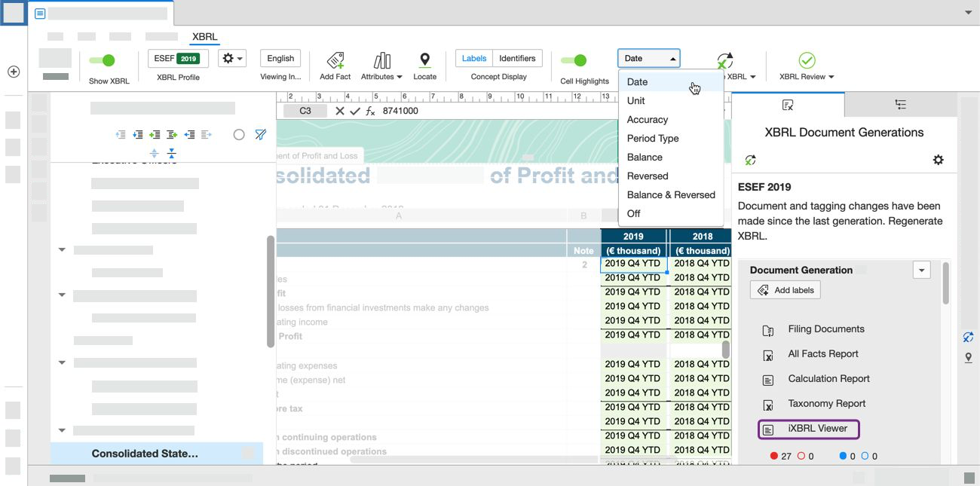The image size is (980, 486).
Task: Select the Add Fact tool
Action: [335, 66]
